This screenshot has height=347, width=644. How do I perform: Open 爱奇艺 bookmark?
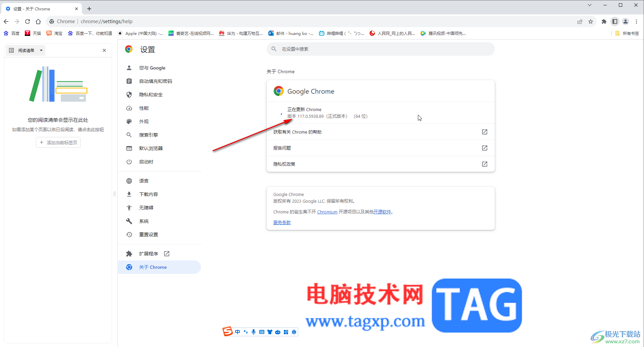pos(191,33)
